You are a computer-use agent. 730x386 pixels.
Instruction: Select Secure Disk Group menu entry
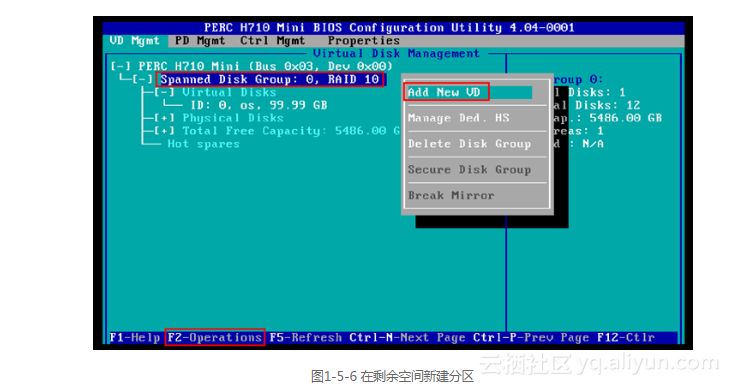point(469,169)
